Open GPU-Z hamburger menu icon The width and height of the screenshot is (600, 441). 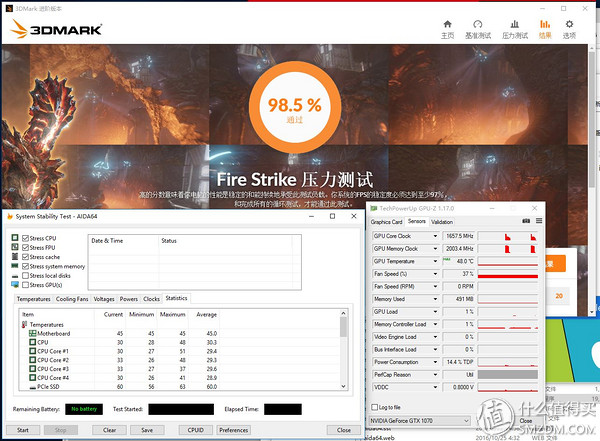pyautogui.click(x=539, y=221)
